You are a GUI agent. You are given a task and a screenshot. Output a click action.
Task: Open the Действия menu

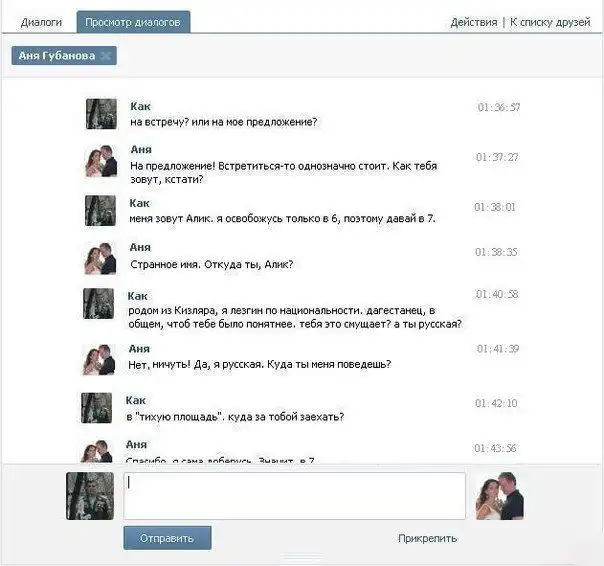[x=474, y=22]
